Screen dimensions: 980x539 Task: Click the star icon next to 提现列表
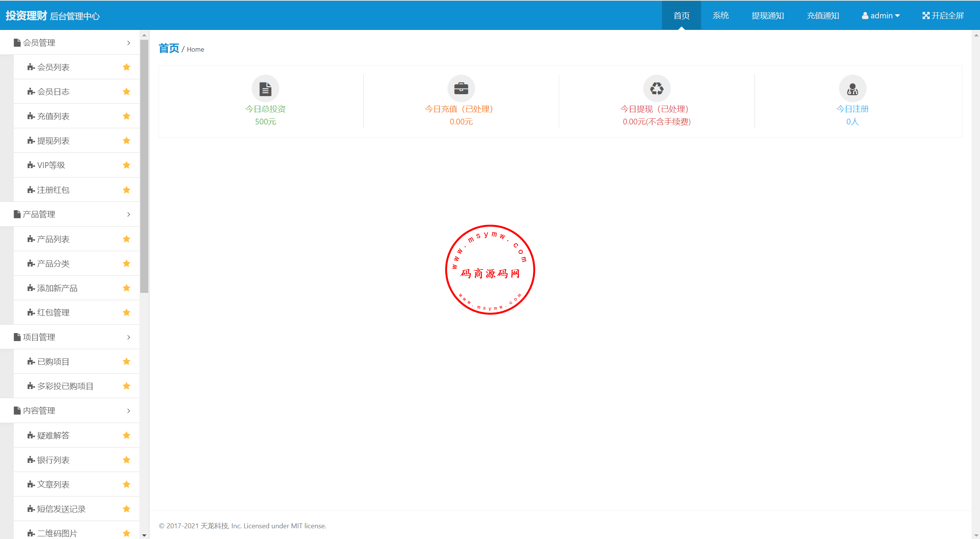click(126, 140)
